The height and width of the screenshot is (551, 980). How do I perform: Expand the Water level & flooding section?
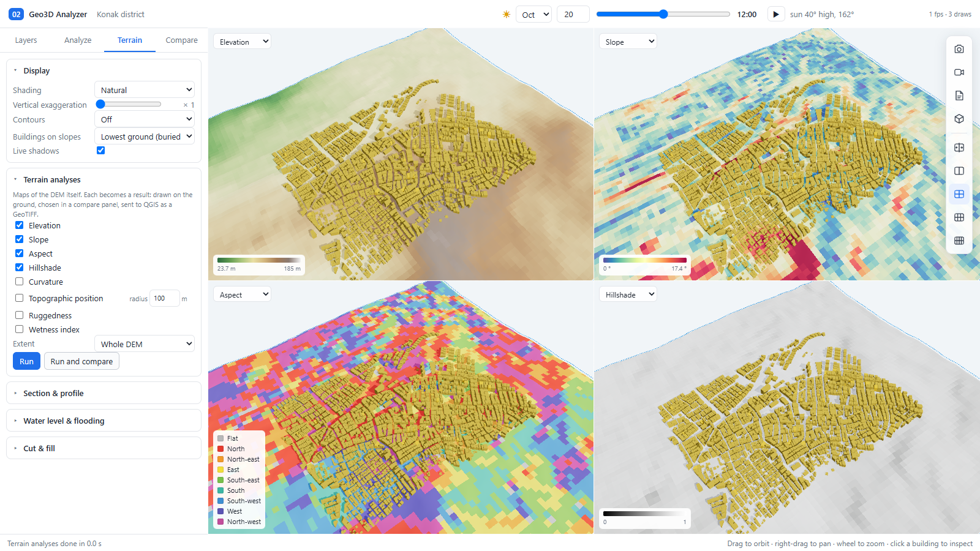pos(104,421)
